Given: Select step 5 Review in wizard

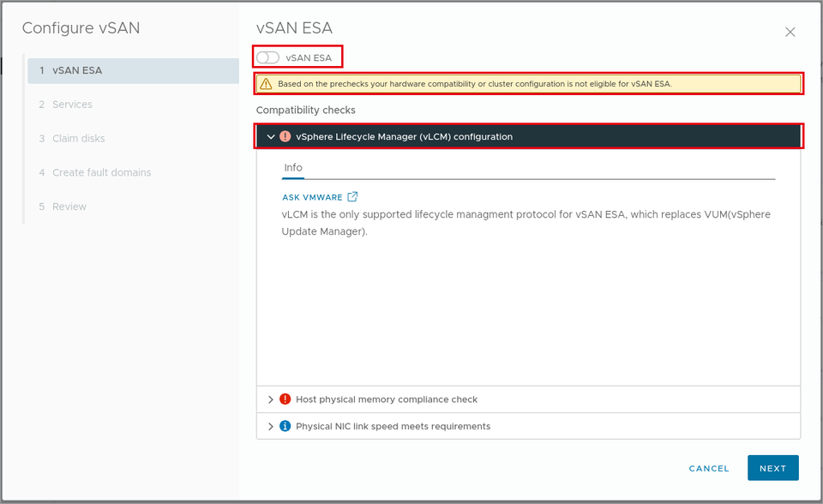Looking at the screenshot, I should tap(134, 207).
